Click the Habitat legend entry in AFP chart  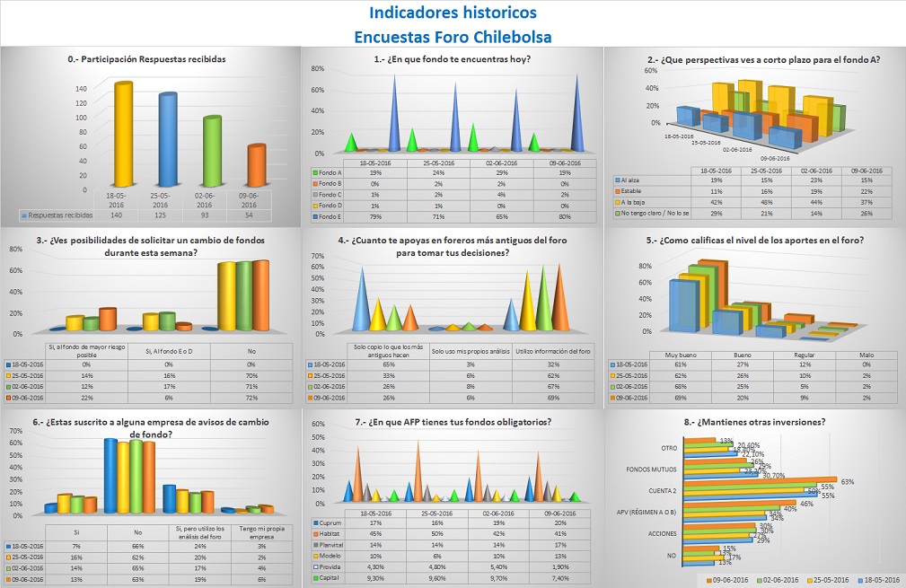pos(327,534)
